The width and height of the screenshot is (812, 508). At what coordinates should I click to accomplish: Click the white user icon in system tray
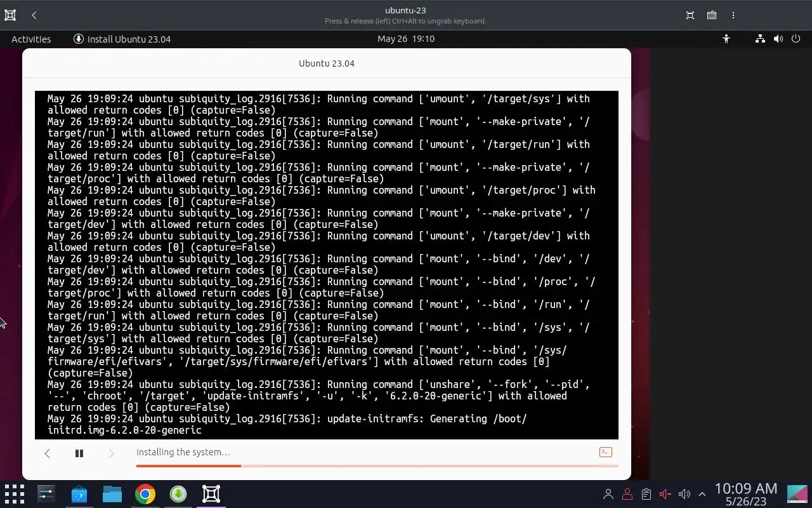tap(608, 494)
